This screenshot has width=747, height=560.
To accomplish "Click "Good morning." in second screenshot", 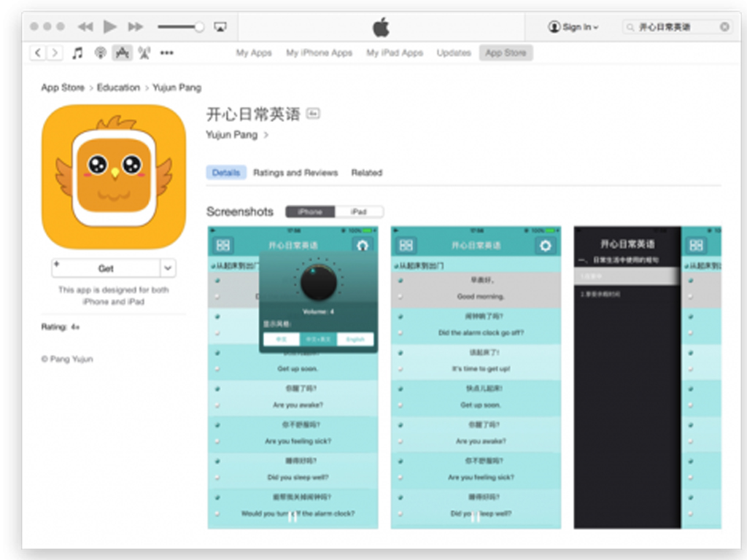I will pyautogui.click(x=480, y=296).
